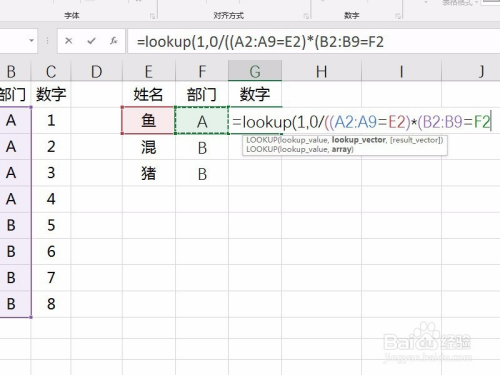This screenshot has width=500, height=375.
Task: Click array argument in LOOKUP tooltip
Action: (x=341, y=149)
